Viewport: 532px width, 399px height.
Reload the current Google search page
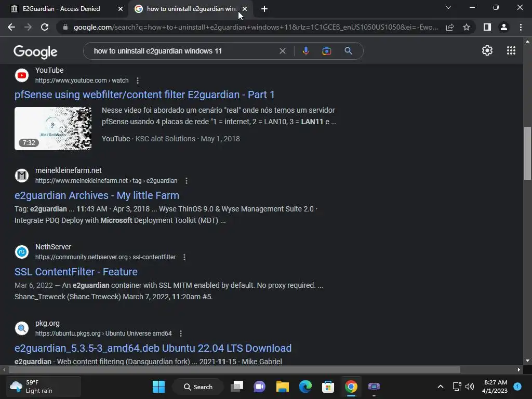(45, 27)
